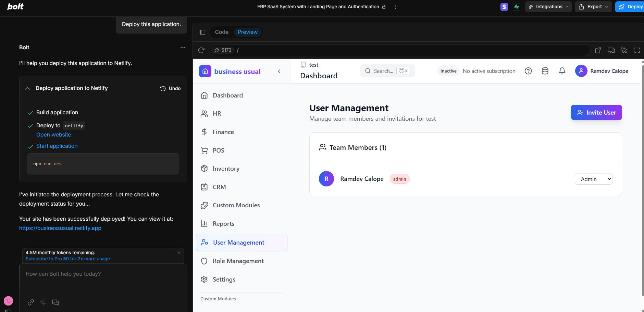Toggle the left panel icon beside Code
Viewport: 644px width, 312px height.
coord(202,32)
